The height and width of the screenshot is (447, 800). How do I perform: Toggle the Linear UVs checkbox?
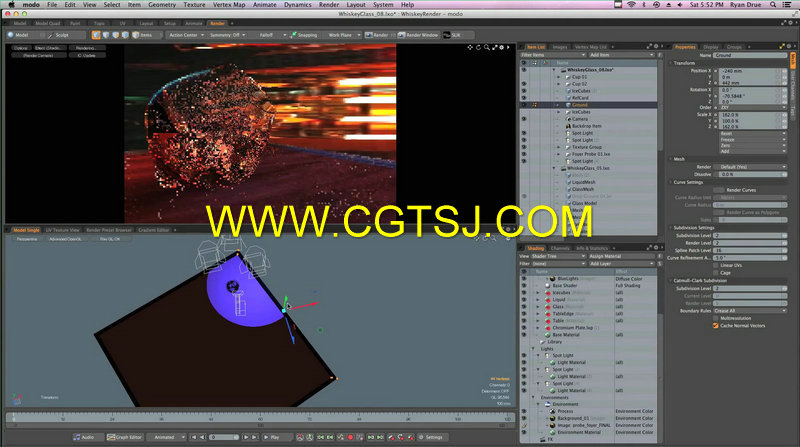pyautogui.click(x=716, y=265)
